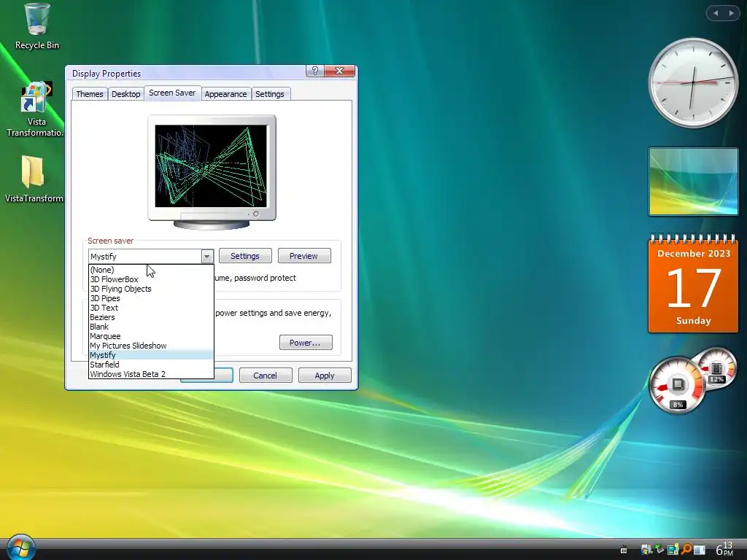Viewport: 747px width, 560px height.
Task: Click the Windows flag tray icon
Action: [x=646, y=550]
